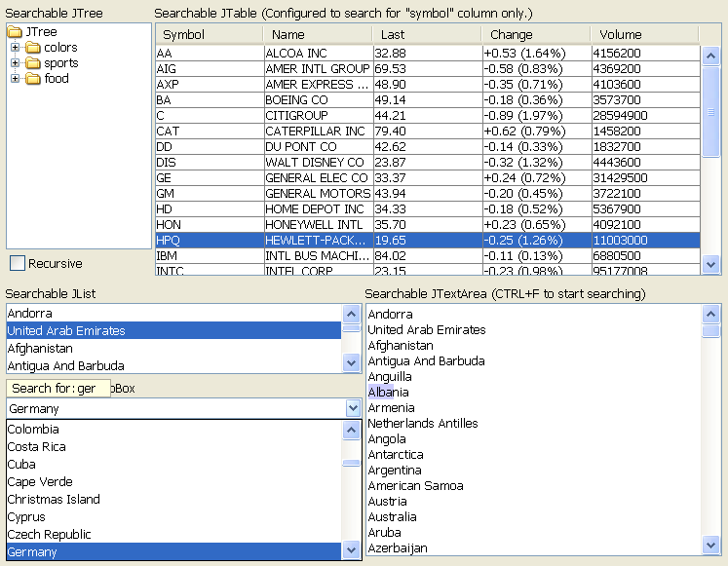Click the JTable scroll down arrow

pos(710,264)
